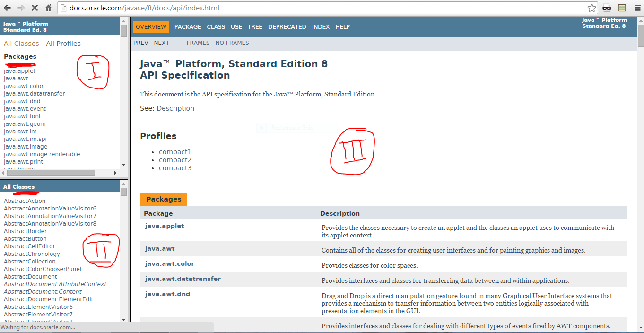Click the All Classes link in packages frame
Viewport: 644px width, 333px height.
[x=21, y=44]
